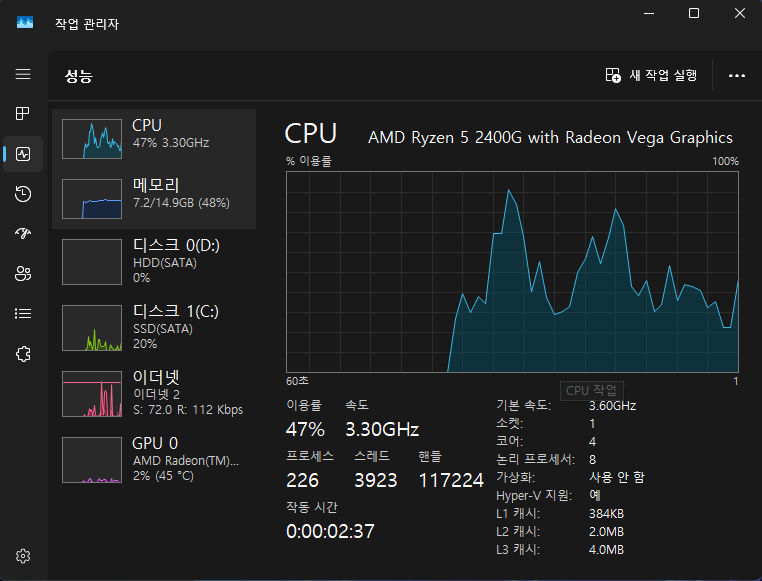Minimize the Task Manager window

pos(649,14)
